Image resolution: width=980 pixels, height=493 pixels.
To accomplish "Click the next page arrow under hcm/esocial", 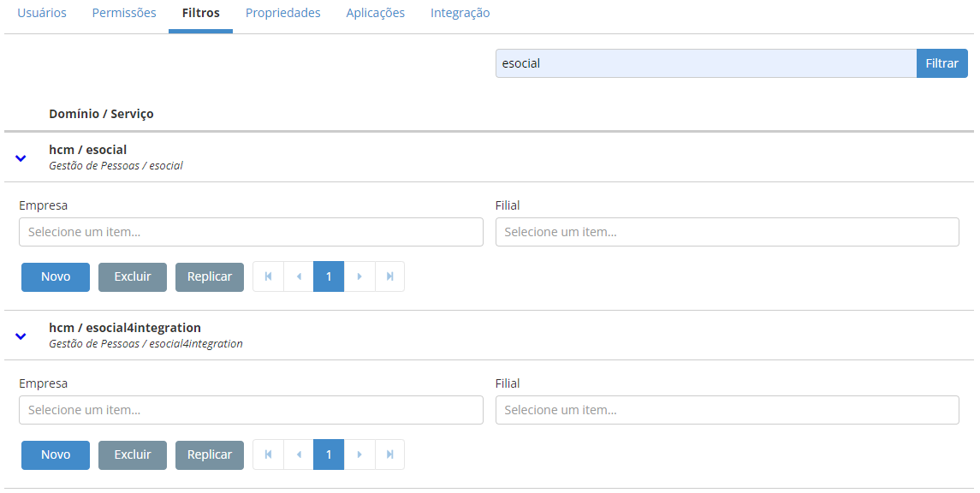I will coord(359,276).
